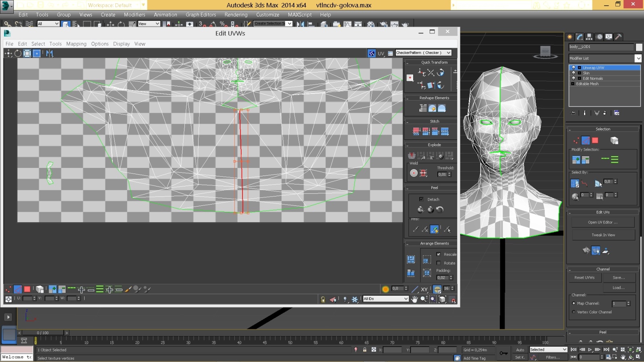The height and width of the screenshot is (362, 644).
Task: Toggle the Auto key button
Action: (x=520, y=350)
